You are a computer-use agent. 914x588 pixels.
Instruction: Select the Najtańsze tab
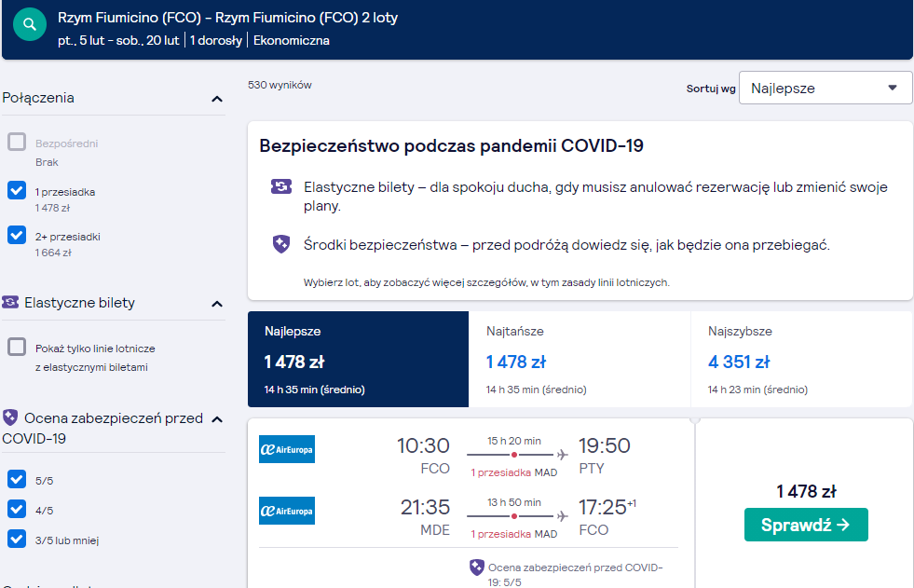point(580,359)
